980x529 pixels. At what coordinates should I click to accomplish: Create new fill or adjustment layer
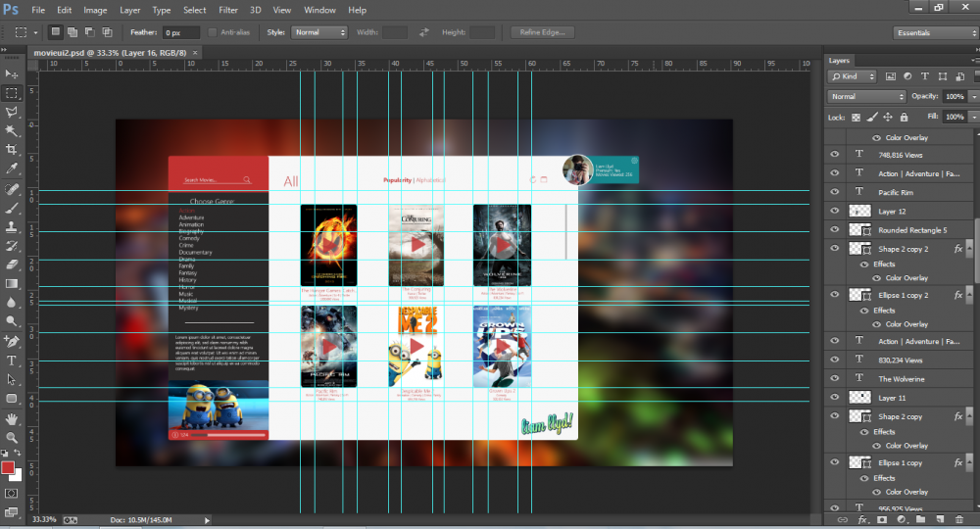[902, 519]
